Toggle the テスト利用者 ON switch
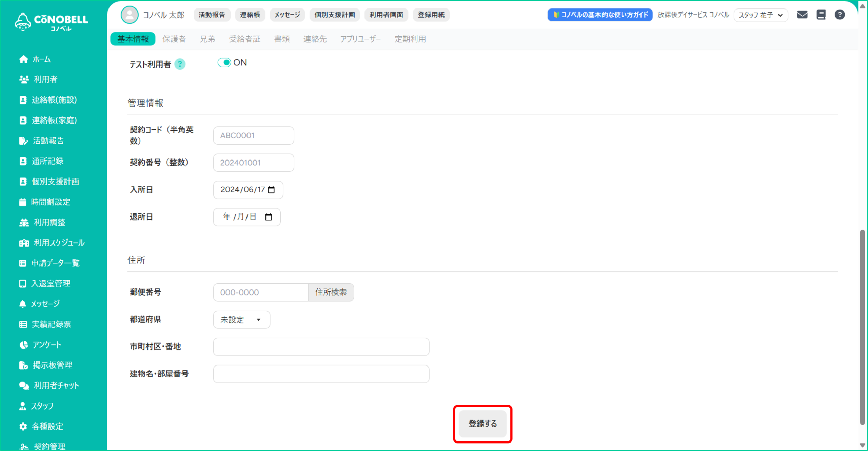Viewport: 868px width, 451px height. 224,63
